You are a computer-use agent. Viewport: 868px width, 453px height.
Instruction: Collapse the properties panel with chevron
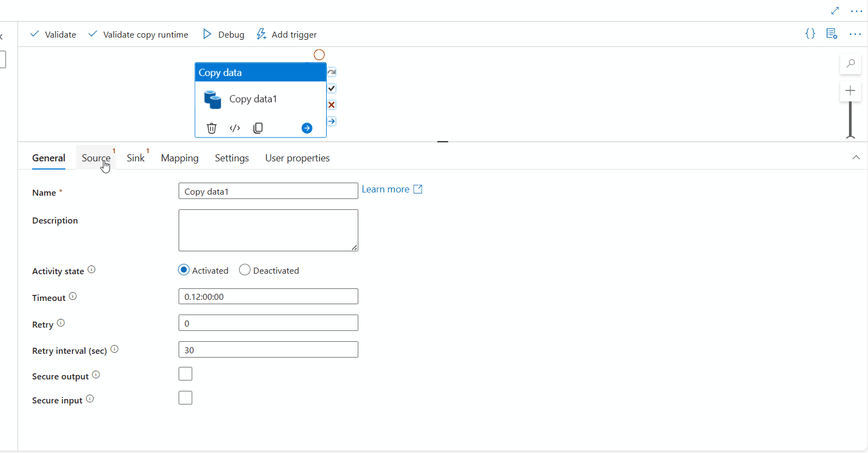coord(856,158)
